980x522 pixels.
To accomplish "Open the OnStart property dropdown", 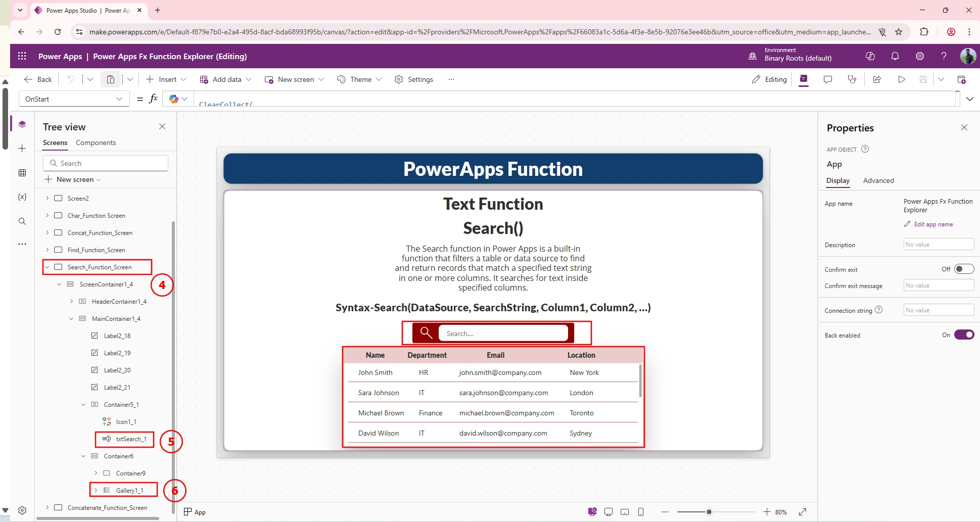I will (x=74, y=99).
